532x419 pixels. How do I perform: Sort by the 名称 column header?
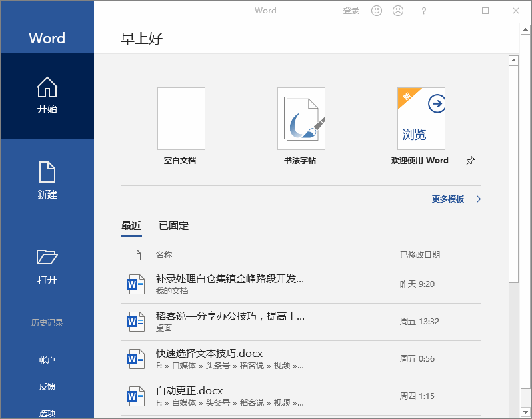coord(164,255)
